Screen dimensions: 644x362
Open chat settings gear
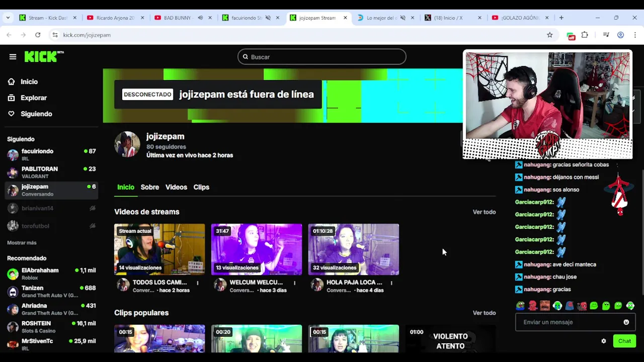[x=604, y=341]
